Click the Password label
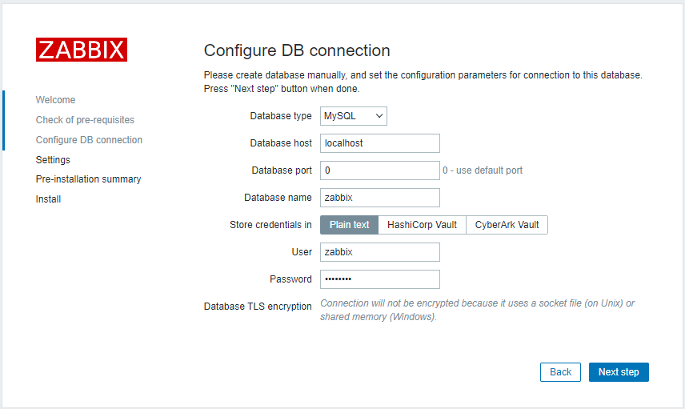Viewport: 685px width, 409px height. (291, 279)
